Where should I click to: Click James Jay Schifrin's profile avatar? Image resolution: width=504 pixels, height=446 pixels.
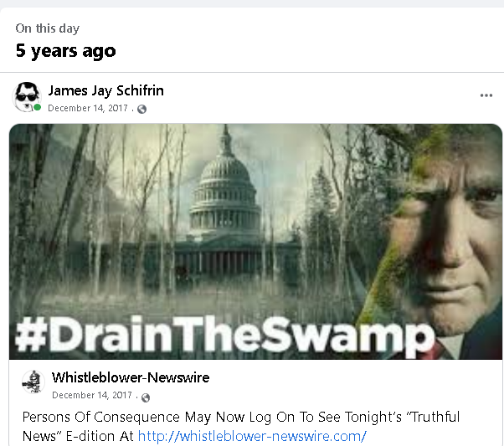(x=27, y=97)
